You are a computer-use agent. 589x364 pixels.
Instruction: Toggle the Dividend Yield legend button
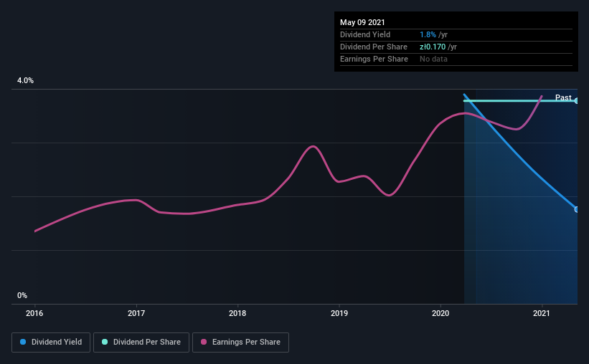coord(51,343)
